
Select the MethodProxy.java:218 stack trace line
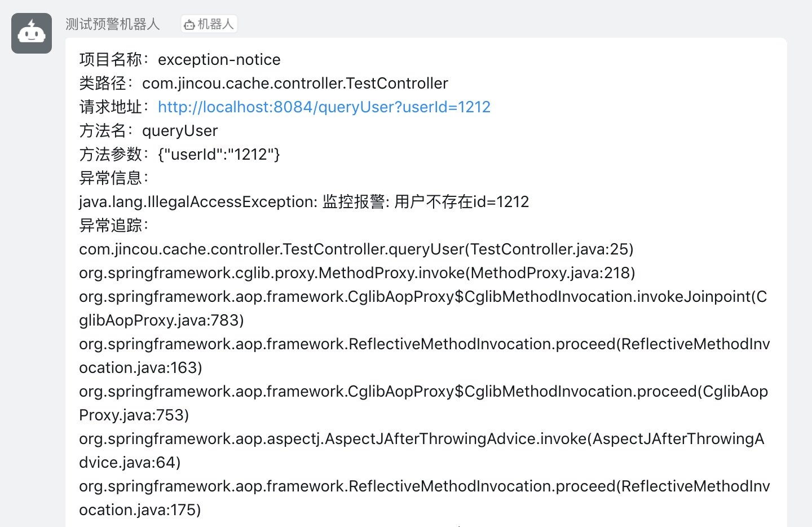pyautogui.click(x=357, y=273)
